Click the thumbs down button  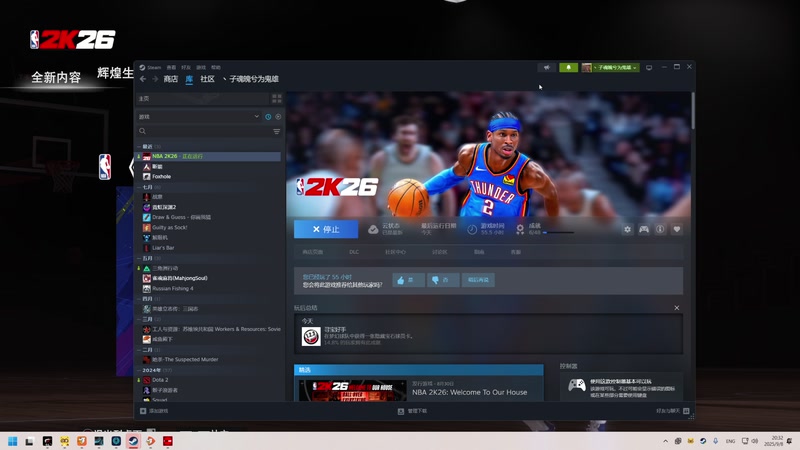pyautogui.click(x=443, y=280)
